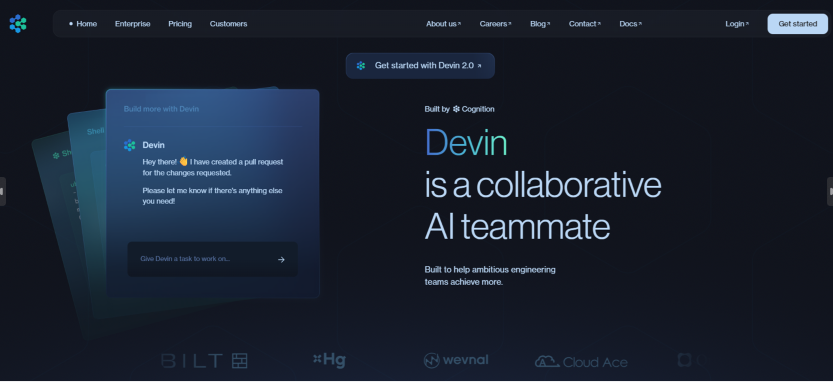The image size is (833, 389).
Task: Visit the Docs external link
Action: (631, 24)
